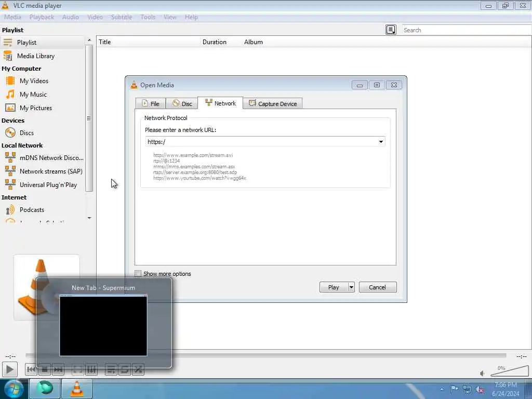Click the Stop playback button
Screen dimensions: 532x399
[45, 369]
